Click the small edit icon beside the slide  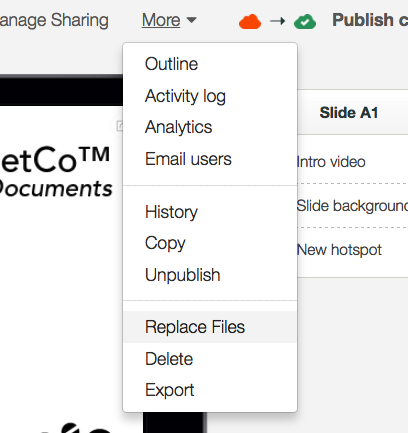click(119, 126)
